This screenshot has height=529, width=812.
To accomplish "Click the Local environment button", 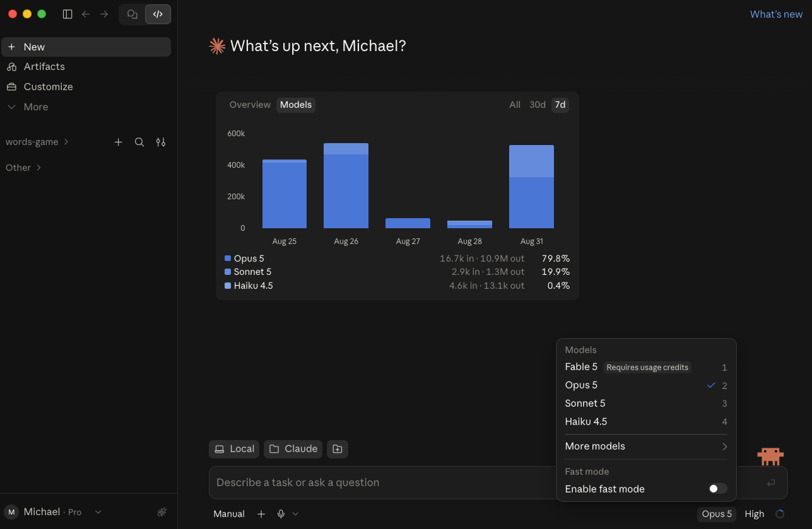I will point(234,449).
